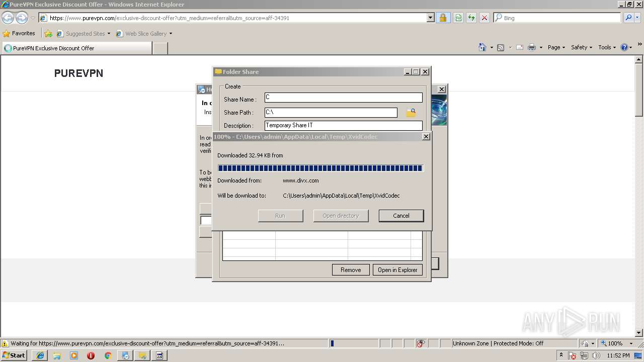Screen dimensions: 644x362
Task: Click the page loading progress indicator
Action: click(x=355, y=343)
